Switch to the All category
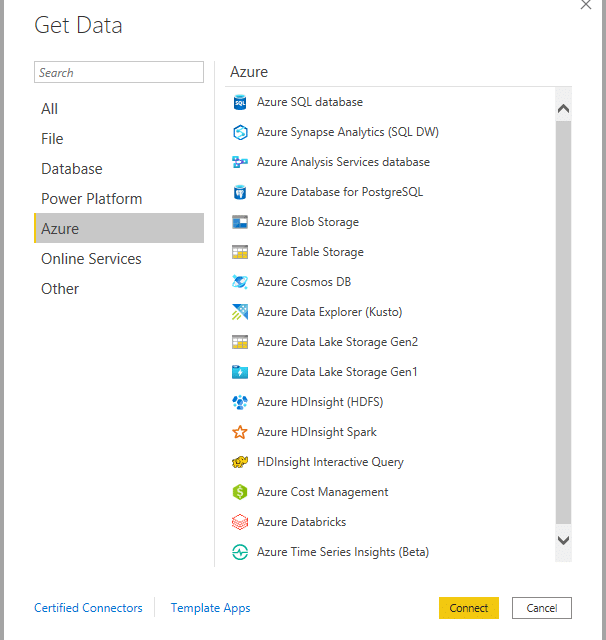The width and height of the screenshot is (606, 640). point(50,109)
